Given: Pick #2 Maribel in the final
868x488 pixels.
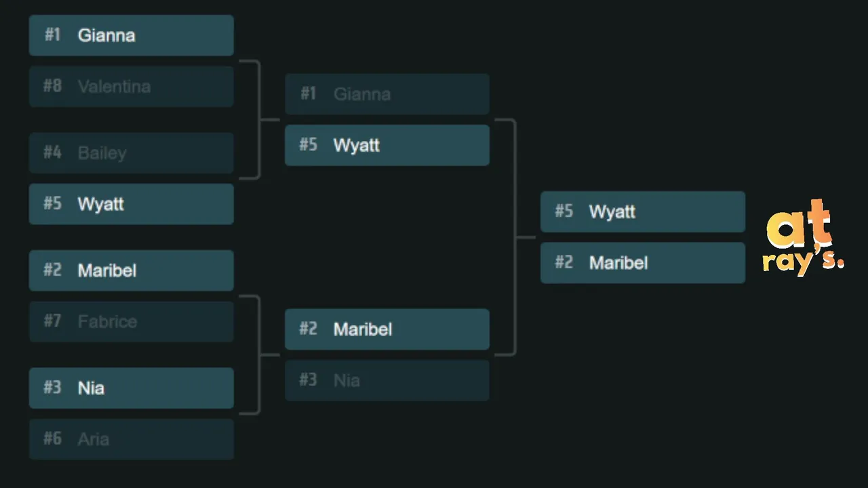Looking at the screenshot, I should (x=642, y=263).
